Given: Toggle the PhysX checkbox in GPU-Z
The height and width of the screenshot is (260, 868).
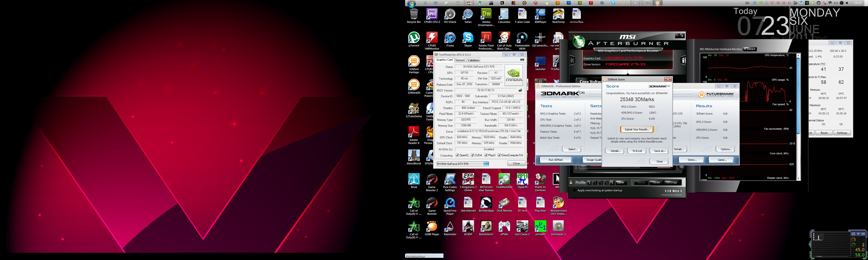Looking at the screenshot, I should (486, 155).
